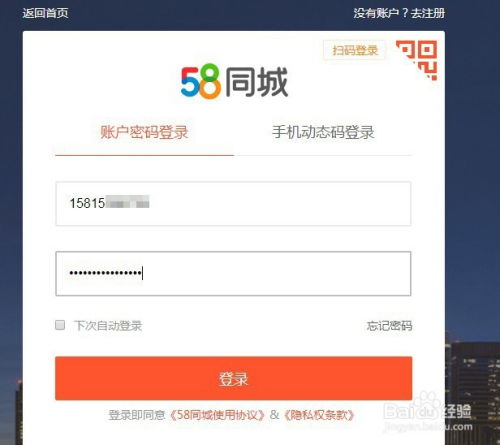The height and width of the screenshot is (445, 500).
Task: Click the Baidu 经验 watermark logo
Action: 427,409
